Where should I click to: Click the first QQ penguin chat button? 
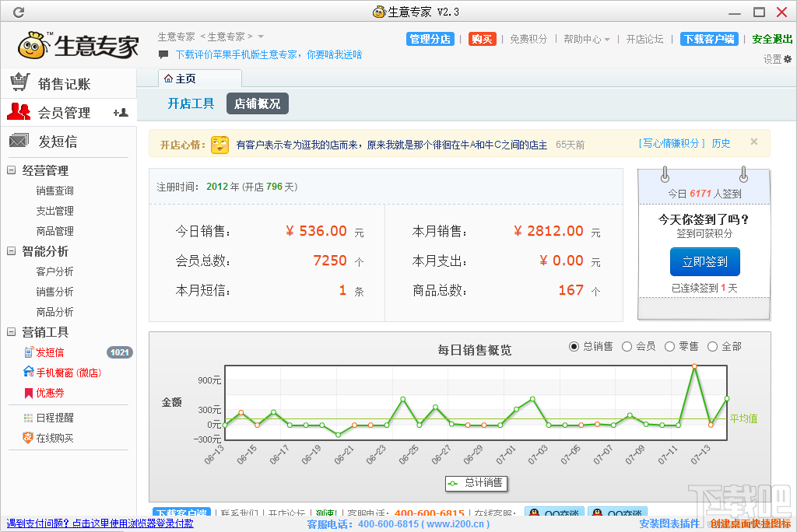pyautogui.click(x=554, y=513)
